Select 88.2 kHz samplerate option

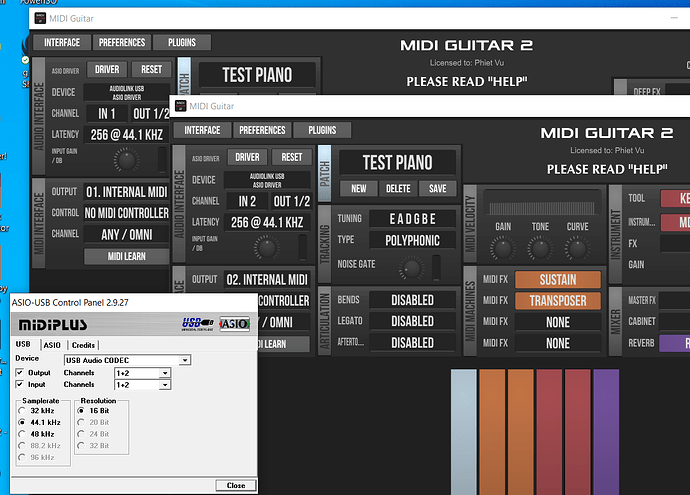[x=22, y=446]
